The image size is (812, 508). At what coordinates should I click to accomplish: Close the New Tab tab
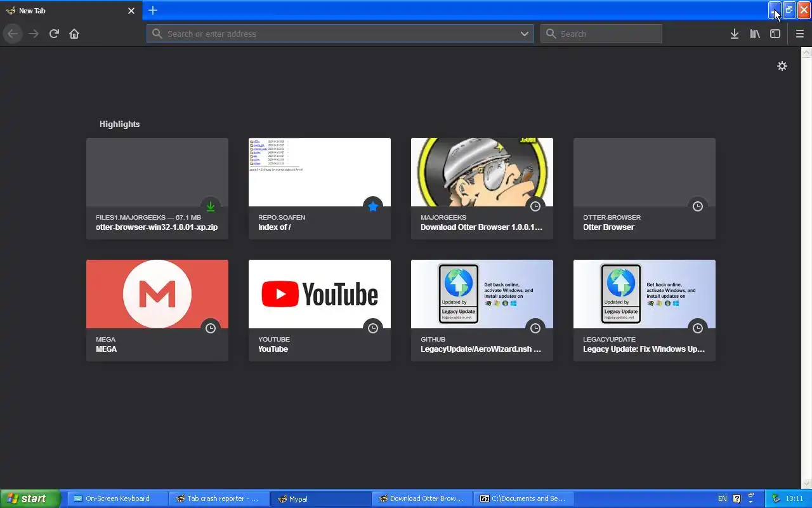pyautogui.click(x=131, y=11)
